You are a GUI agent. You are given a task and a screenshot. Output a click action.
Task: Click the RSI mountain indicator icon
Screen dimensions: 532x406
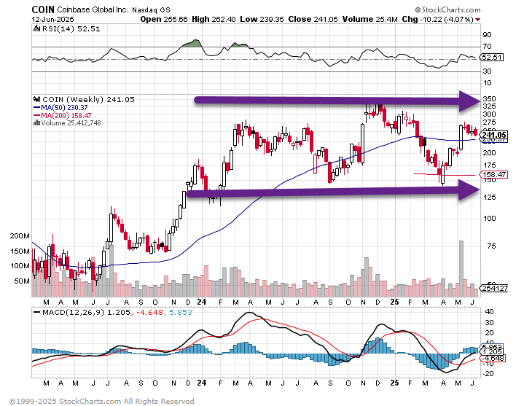click(x=36, y=28)
